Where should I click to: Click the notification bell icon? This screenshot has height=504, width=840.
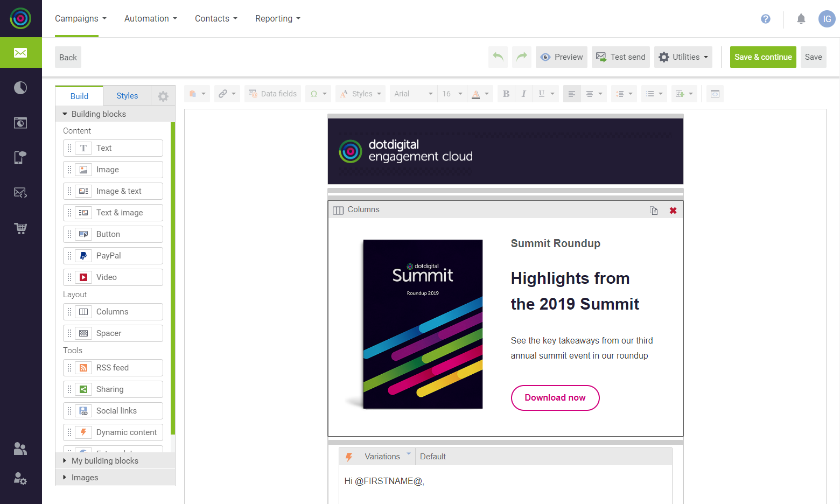(x=801, y=19)
